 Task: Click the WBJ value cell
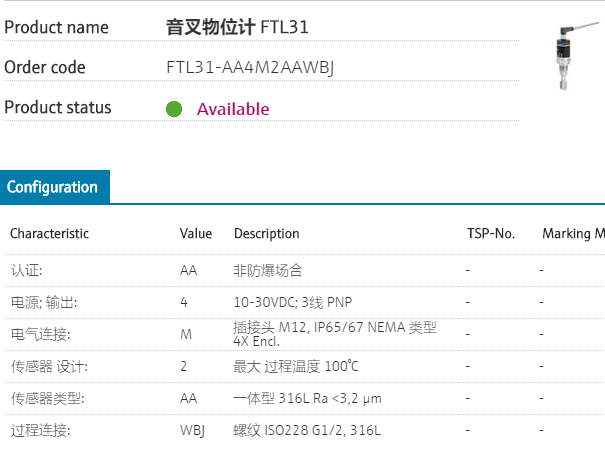194,431
